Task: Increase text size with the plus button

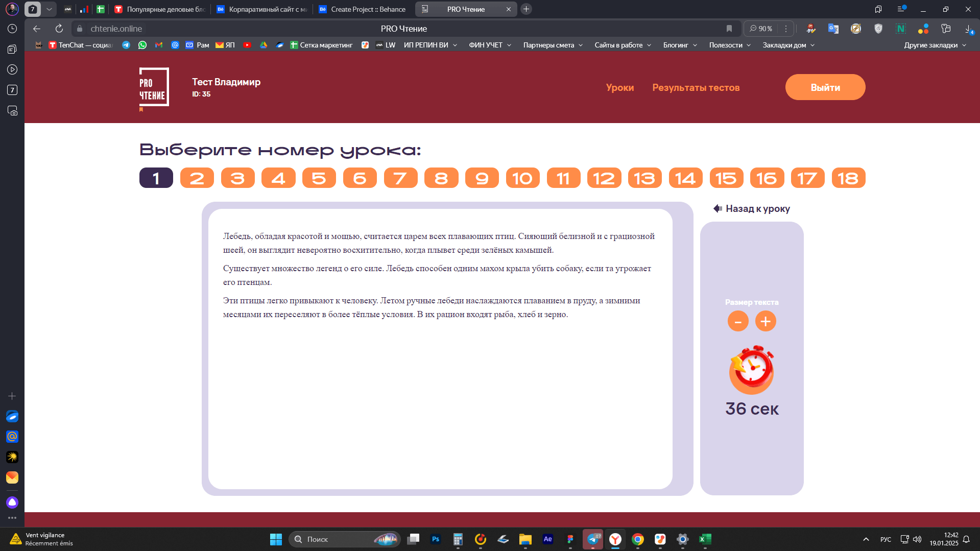Action: [766, 321]
